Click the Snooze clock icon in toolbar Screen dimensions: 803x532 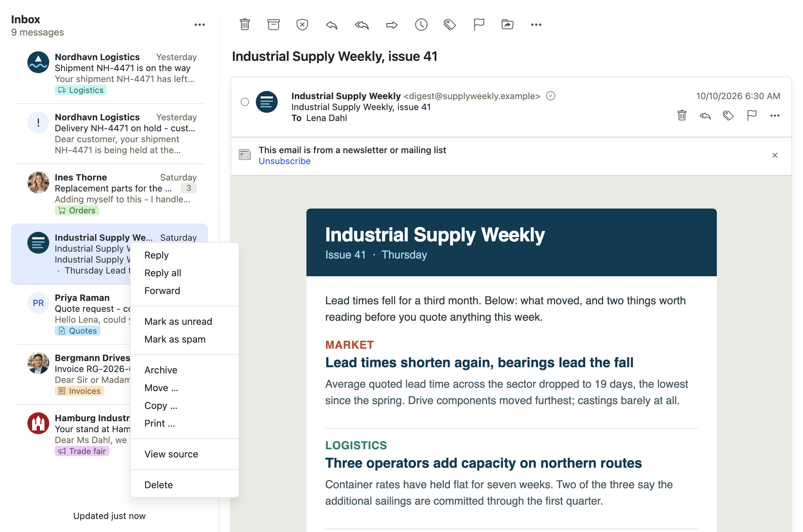pos(421,25)
